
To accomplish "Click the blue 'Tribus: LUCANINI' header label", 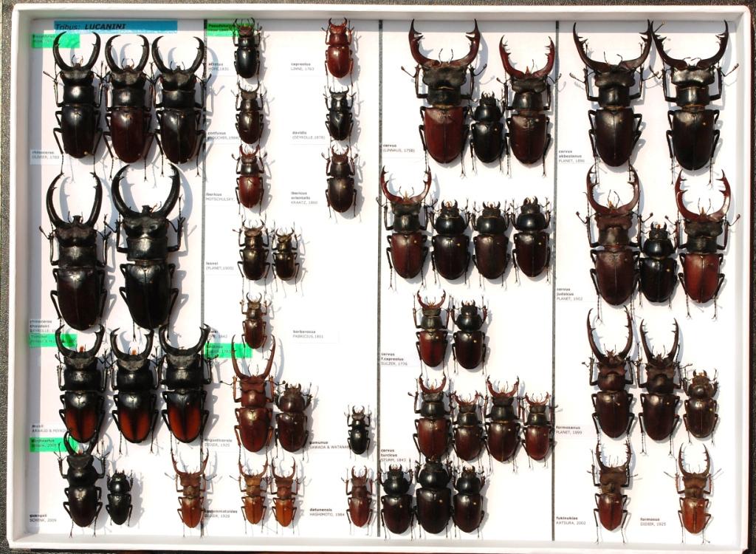I will (115, 27).
